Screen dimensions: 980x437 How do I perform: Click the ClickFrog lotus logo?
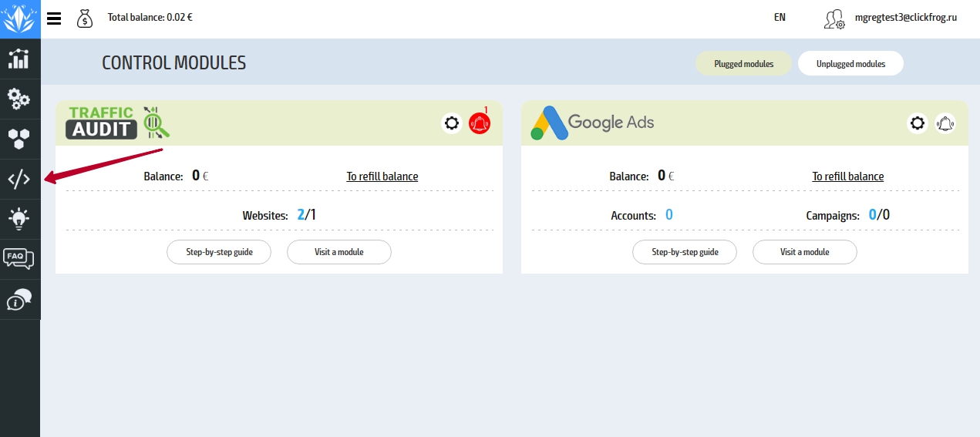(19, 18)
